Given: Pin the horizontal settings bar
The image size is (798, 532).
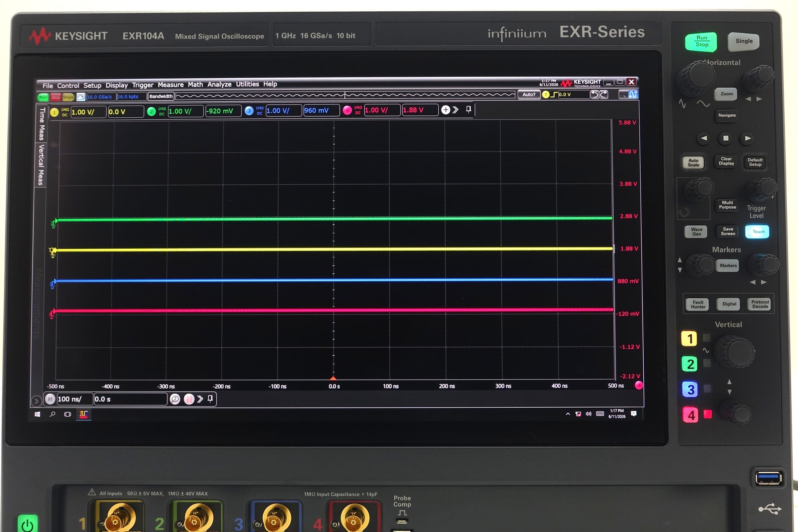Looking at the screenshot, I should coord(210,399).
